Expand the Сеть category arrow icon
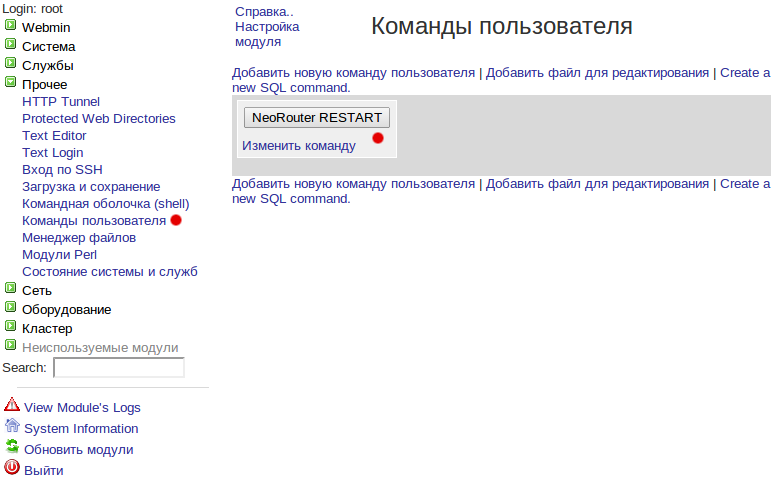 [x=10, y=288]
